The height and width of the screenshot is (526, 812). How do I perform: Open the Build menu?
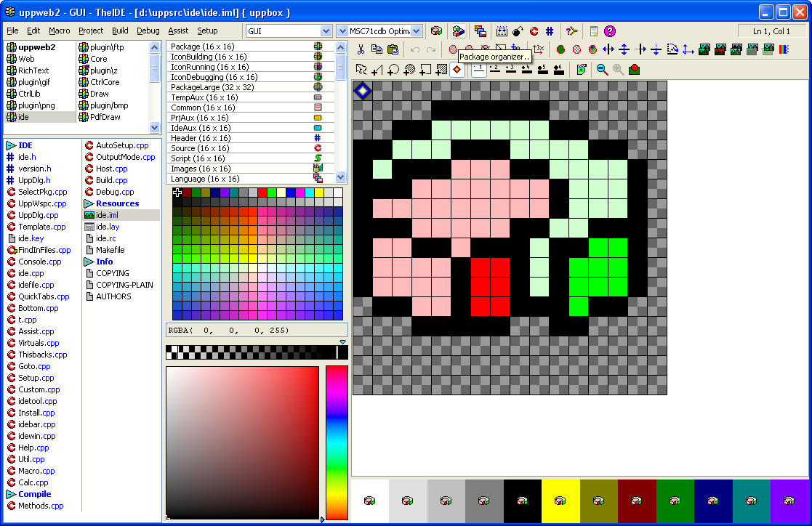coord(120,31)
